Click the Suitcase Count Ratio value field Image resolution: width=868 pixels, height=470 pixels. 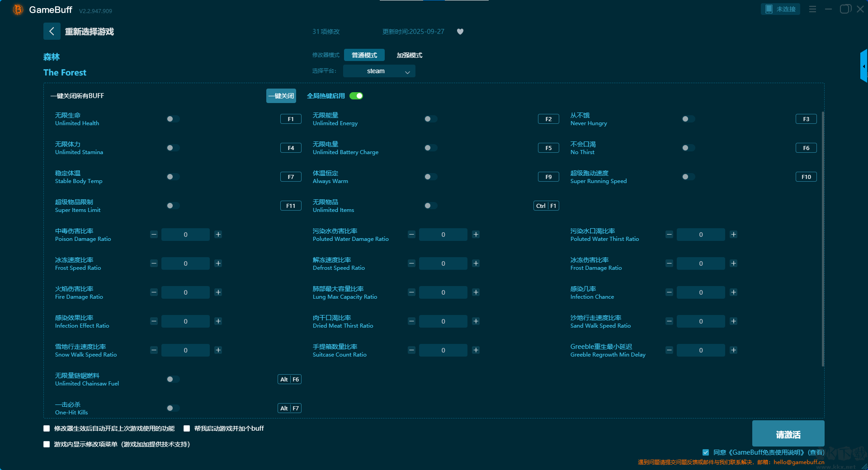tap(443, 350)
